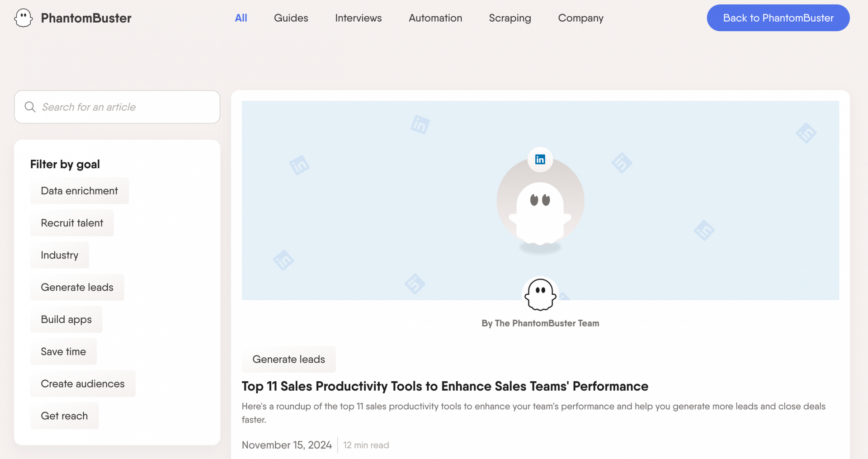This screenshot has width=868, height=459.
Task: Click Back to PhantomBuster button
Action: [x=778, y=18]
